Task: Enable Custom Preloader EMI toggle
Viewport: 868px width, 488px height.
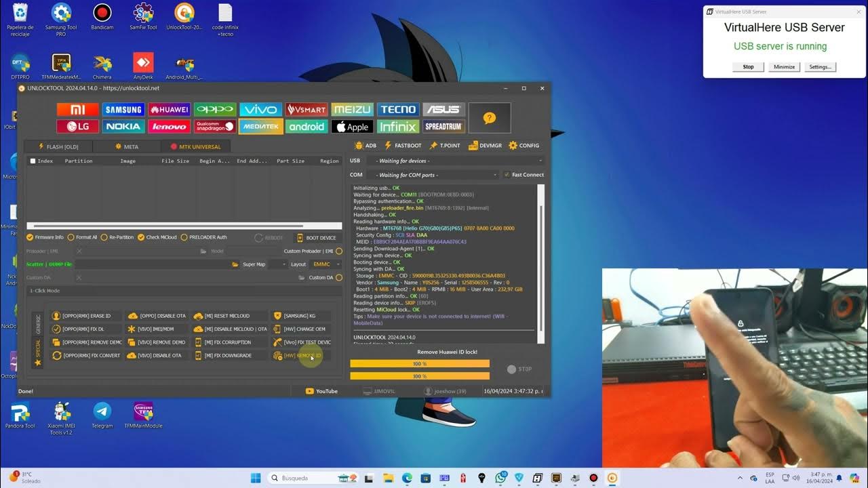Action: coord(339,251)
